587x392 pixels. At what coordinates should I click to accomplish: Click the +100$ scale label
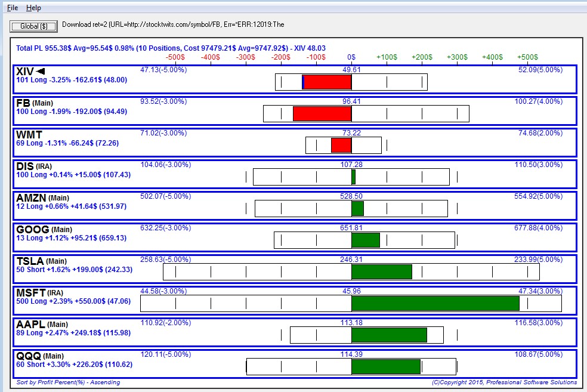pyautogui.click(x=387, y=57)
